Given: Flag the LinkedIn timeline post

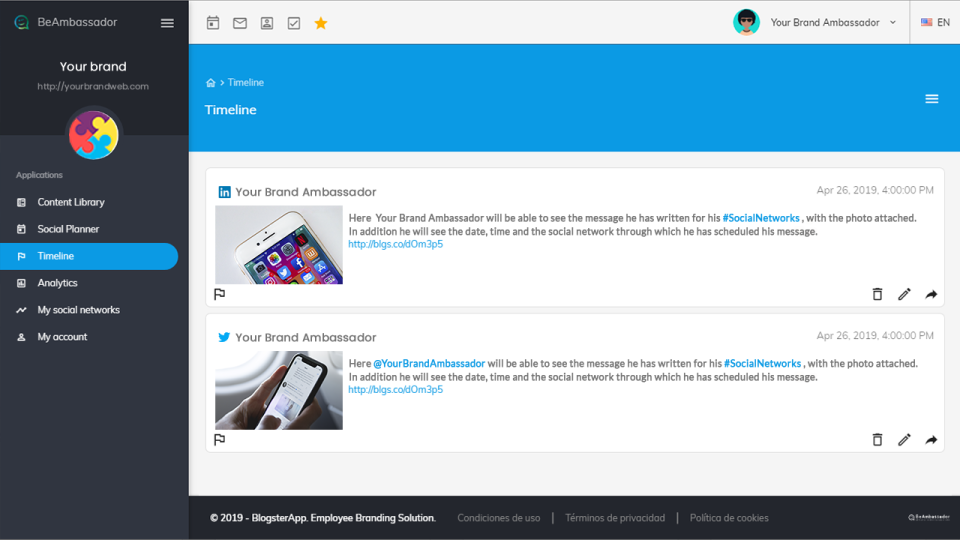Looking at the screenshot, I should point(220,294).
